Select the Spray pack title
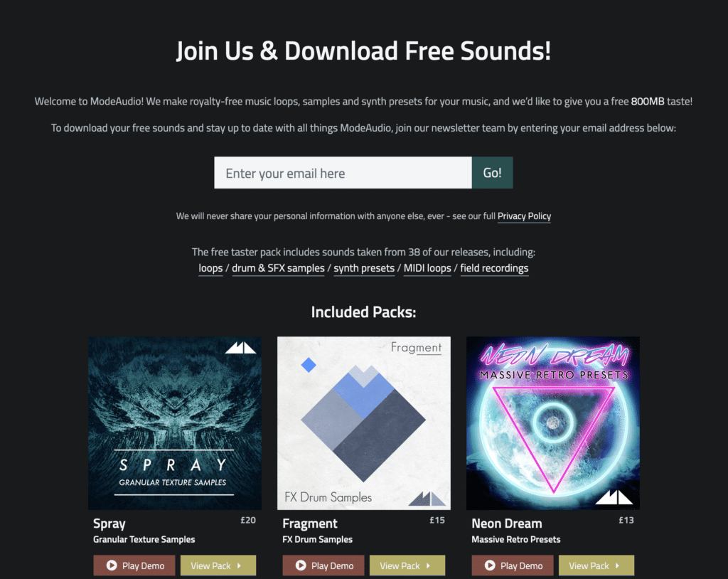728x579 pixels. (x=109, y=524)
